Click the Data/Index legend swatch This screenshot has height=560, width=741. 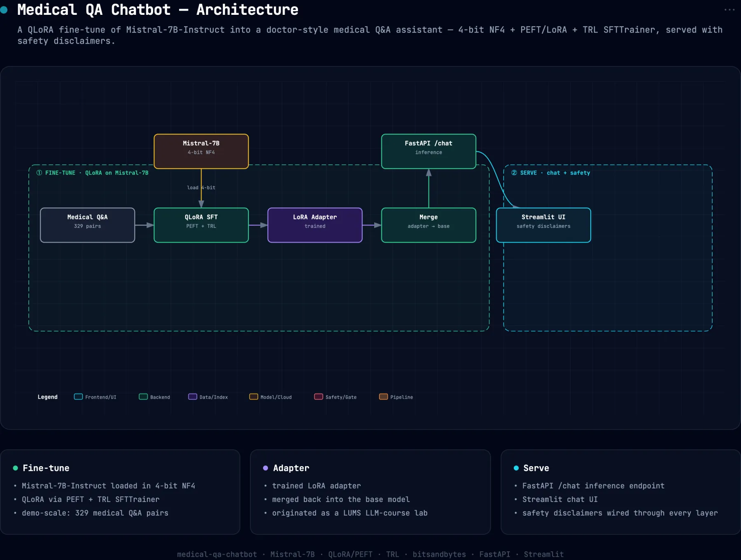[193, 397]
